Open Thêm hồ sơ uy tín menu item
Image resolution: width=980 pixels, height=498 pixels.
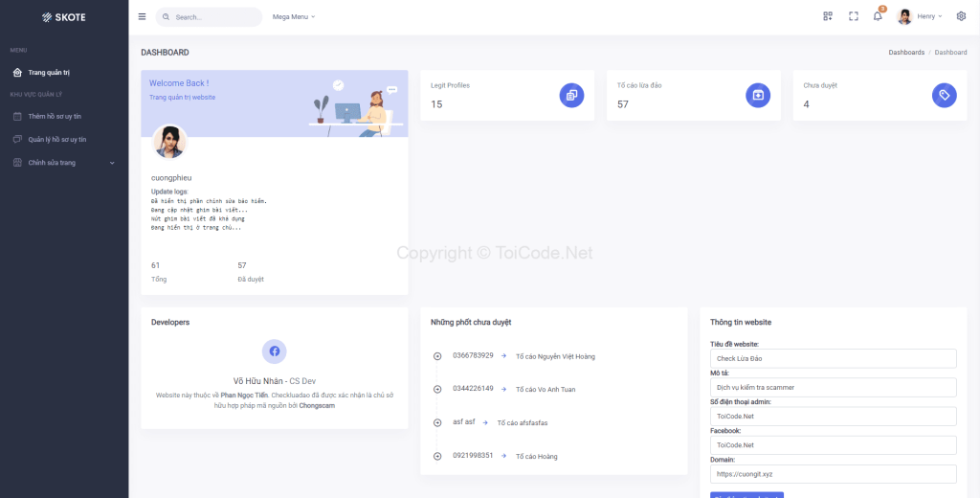coord(55,117)
